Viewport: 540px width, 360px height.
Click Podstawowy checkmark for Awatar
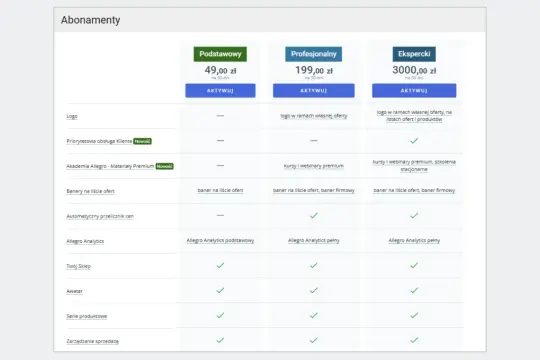[x=220, y=290]
